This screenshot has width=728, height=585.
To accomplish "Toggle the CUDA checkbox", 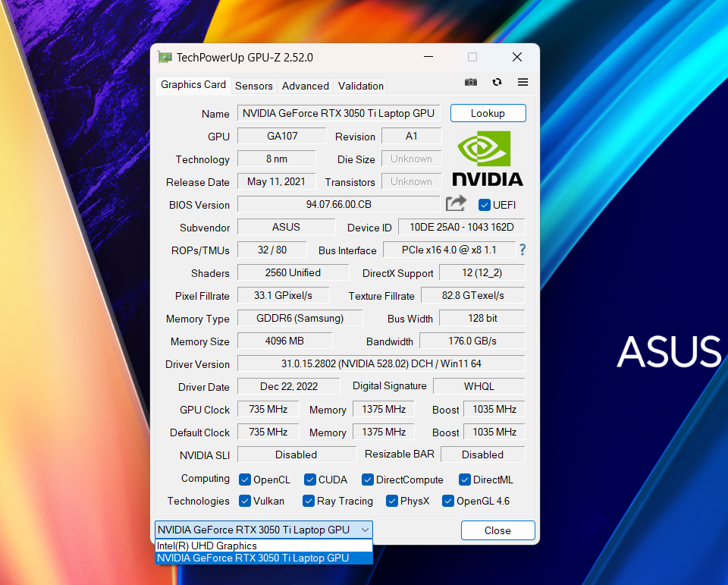I will (310, 480).
